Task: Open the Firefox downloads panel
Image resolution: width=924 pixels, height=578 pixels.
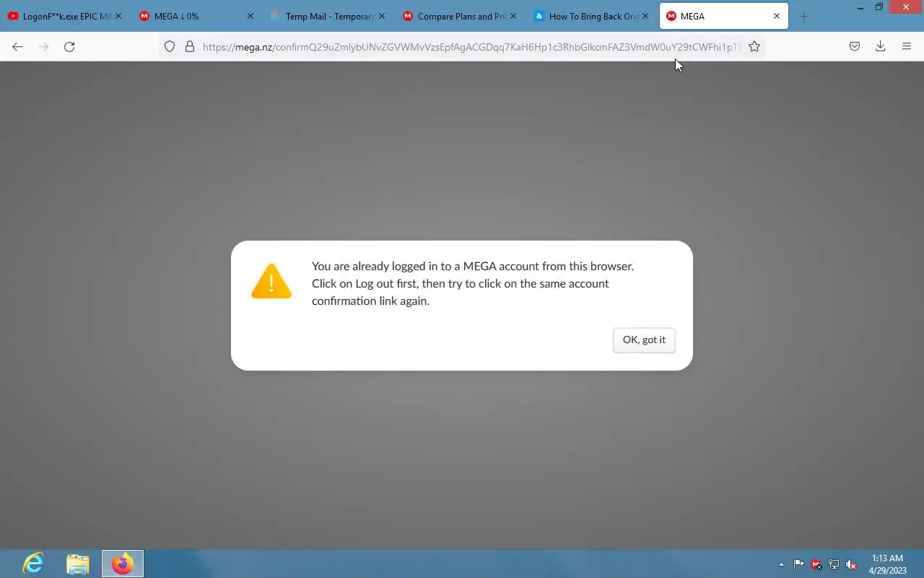Action: click(881, 46)
